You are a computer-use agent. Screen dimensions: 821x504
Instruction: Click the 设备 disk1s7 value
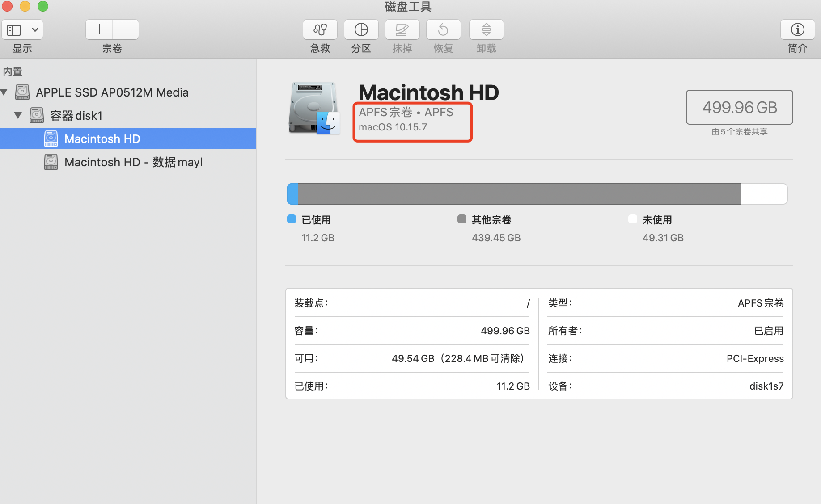click(x=766, y=386)
